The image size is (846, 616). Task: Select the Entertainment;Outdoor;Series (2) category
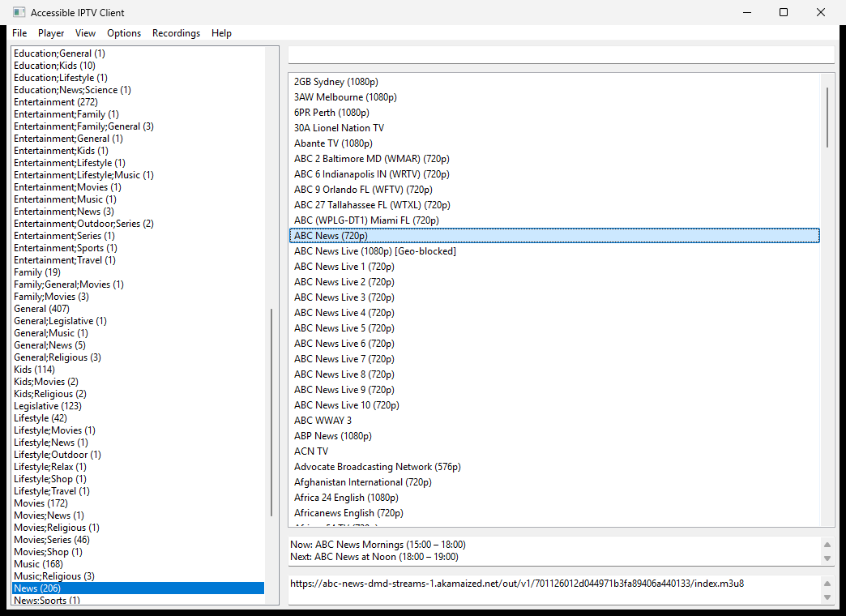pos(138,224)
